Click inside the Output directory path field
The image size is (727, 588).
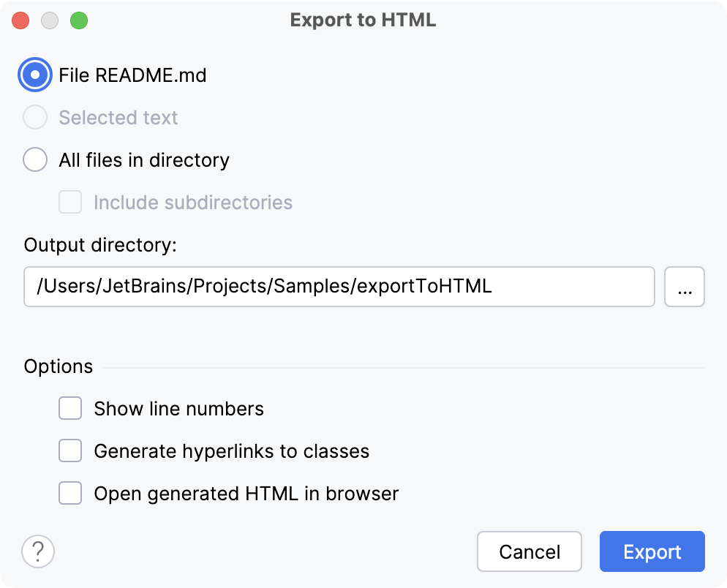point(338,287)
